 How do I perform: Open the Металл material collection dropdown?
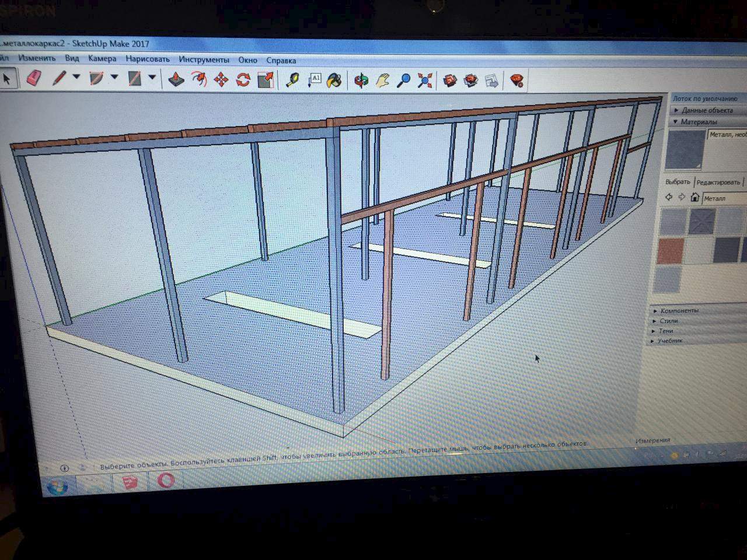coord(724,198)
